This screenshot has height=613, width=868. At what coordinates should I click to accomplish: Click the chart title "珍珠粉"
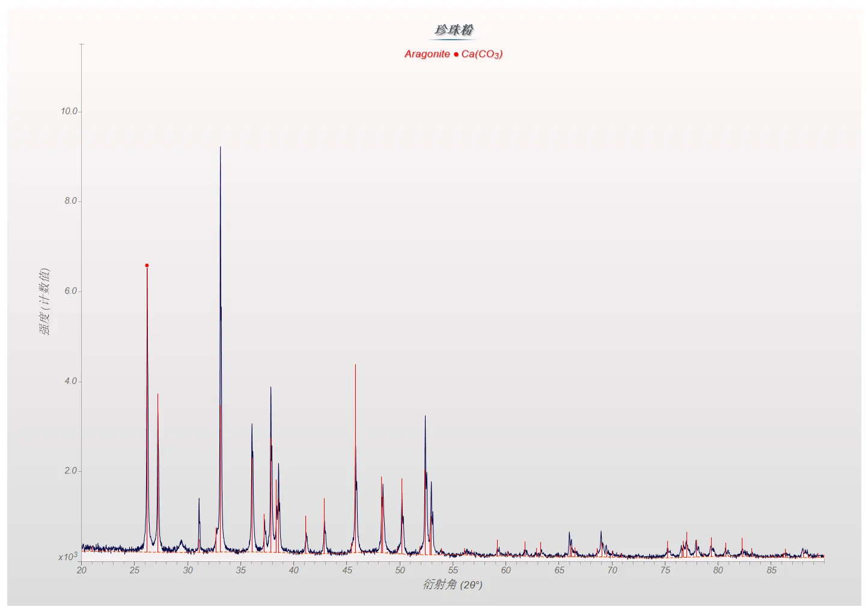[454, 30]
